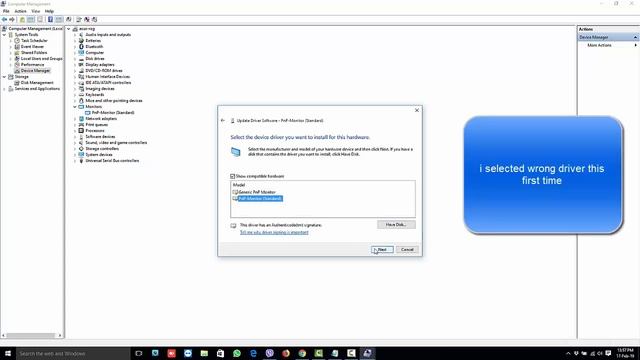Open Viber from the taskbar
Screen dimensions: 640x360
coord(269,353)
